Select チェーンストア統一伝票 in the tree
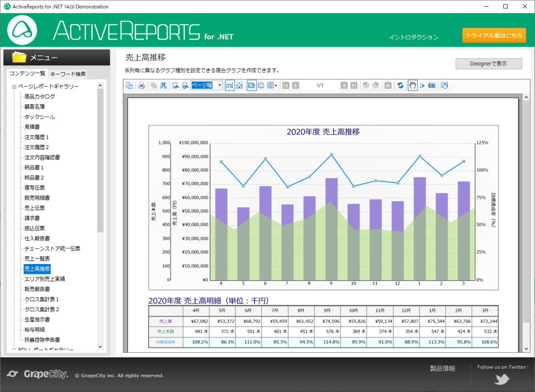Screen dimensions: 535x392 click(x=52, y=248)
